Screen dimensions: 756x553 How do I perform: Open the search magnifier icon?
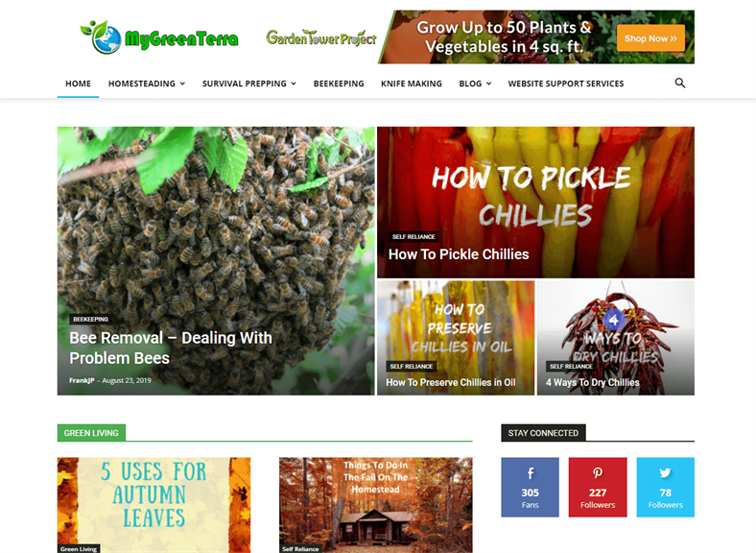[x=680, y=83]
